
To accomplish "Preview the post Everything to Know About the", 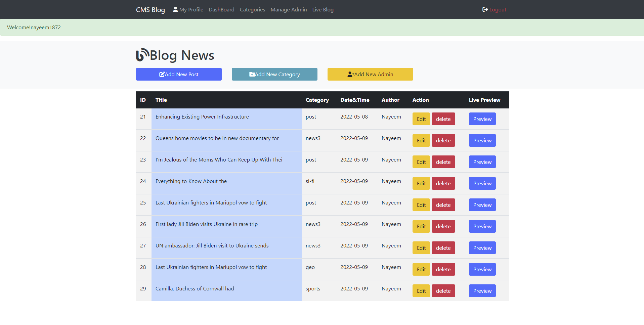I will click(x=482, y=183).
